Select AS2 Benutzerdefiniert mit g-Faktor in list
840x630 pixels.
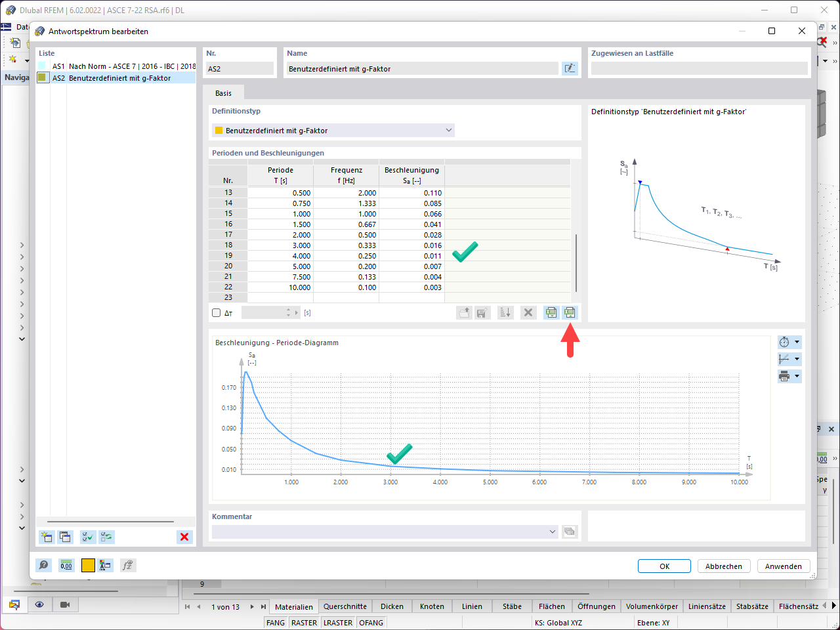116,77
